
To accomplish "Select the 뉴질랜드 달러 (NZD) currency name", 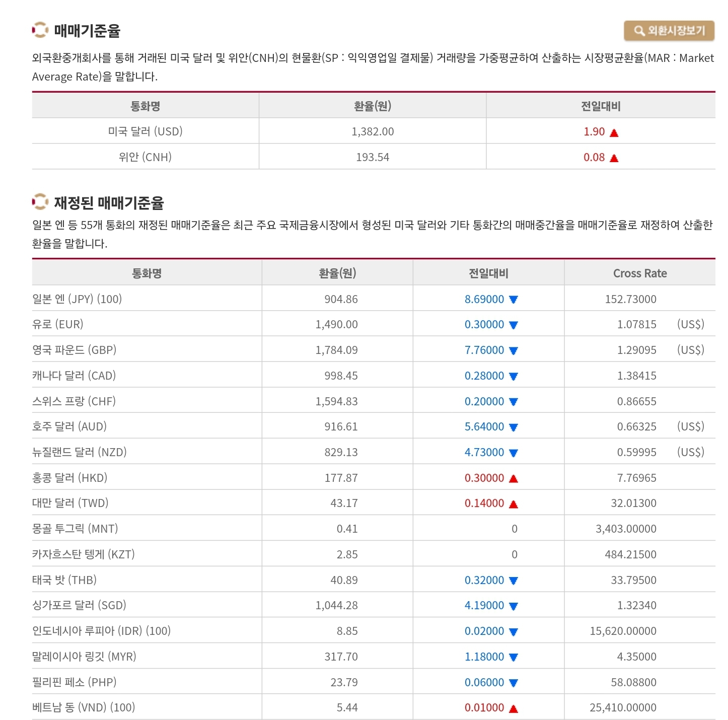I will pos(80,452).
